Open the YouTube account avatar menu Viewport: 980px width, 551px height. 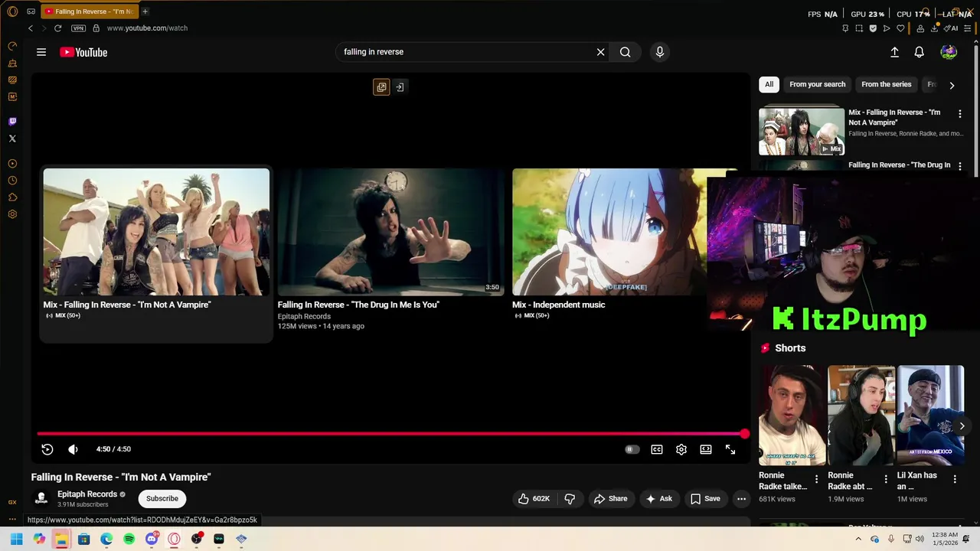pos(949,52)
